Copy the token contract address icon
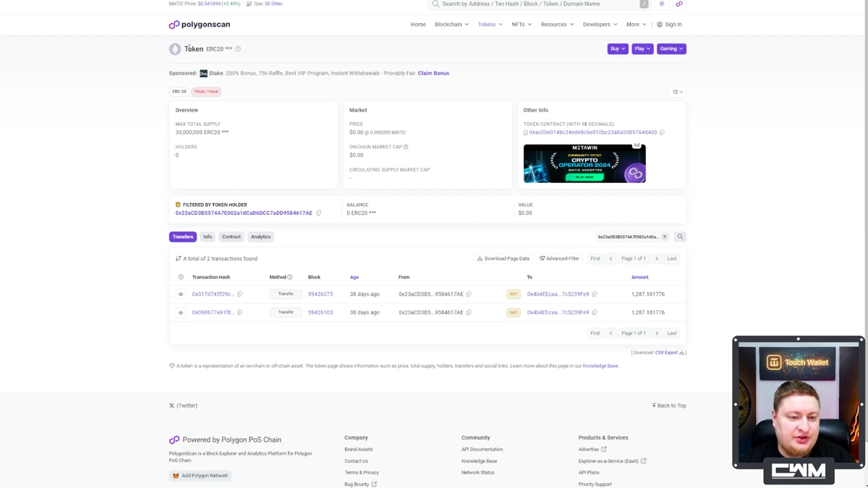This screenshot has height=488, width=868. click(x=662, y=132)
